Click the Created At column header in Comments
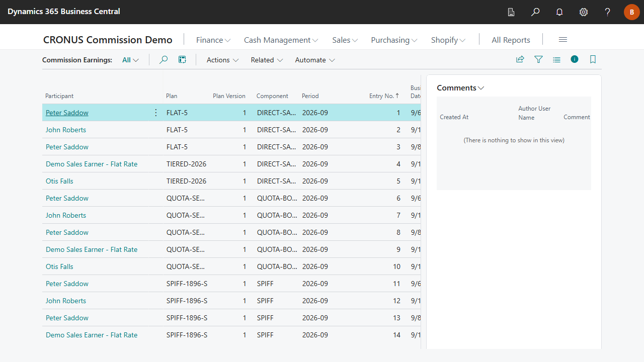644x362 pixels. click(454, 117)
